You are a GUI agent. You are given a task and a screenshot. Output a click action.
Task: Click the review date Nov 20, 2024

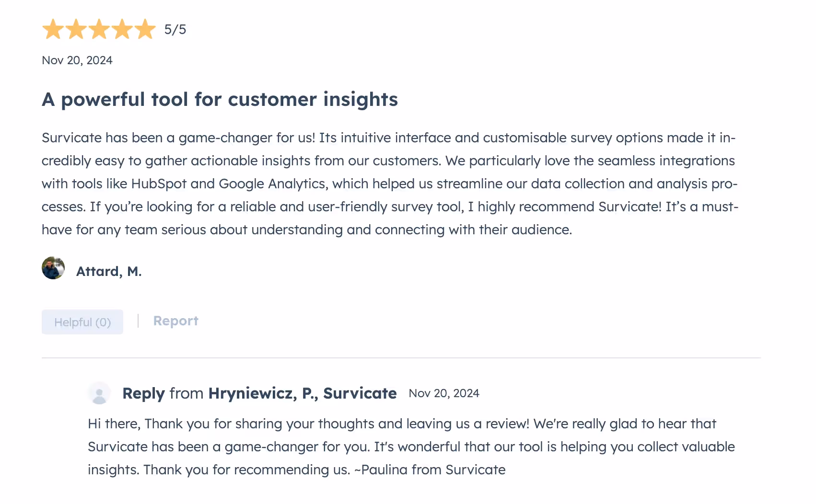tap(77, 60)
